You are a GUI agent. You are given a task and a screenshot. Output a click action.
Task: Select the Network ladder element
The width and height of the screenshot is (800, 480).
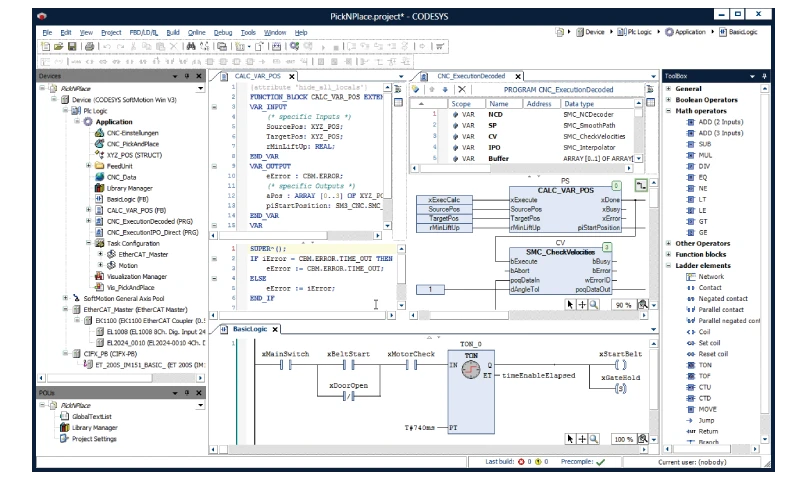pos(705,276)
